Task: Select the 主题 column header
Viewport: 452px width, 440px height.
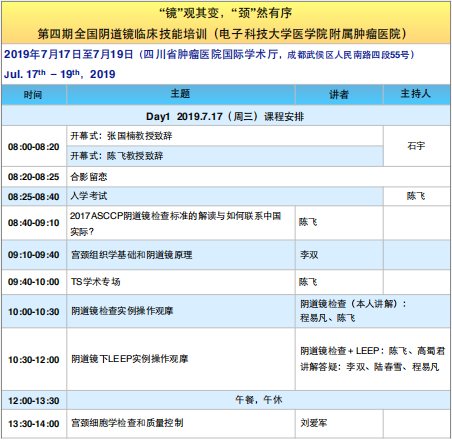Action: (x=181, y=95)
